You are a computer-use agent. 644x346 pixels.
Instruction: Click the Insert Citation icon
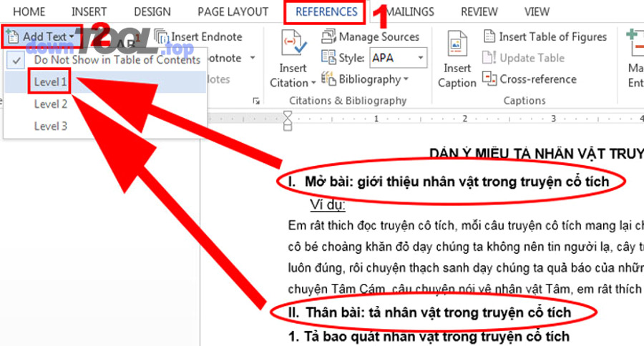click(293, 44)
